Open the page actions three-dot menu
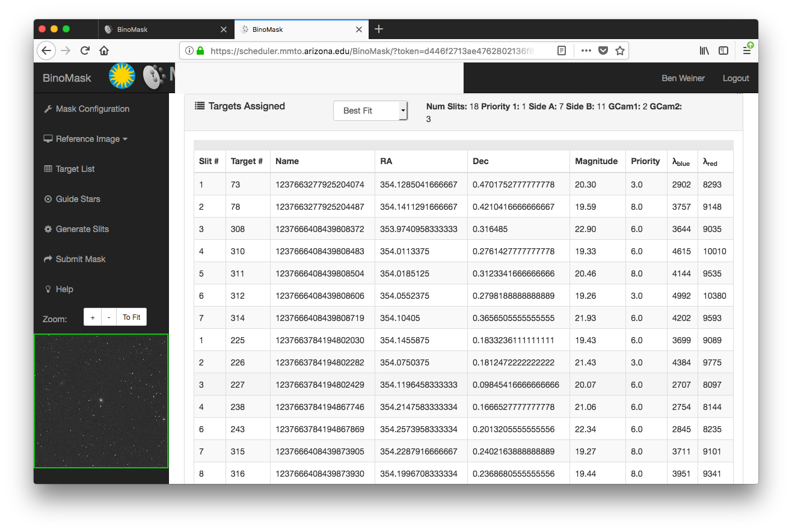Image resolution: width=792 pixels, height=532 pixels. point(586,51)
